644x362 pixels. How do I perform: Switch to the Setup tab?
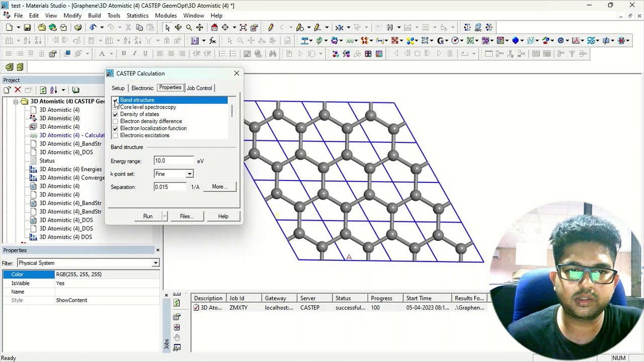click(x=118, y=88)
